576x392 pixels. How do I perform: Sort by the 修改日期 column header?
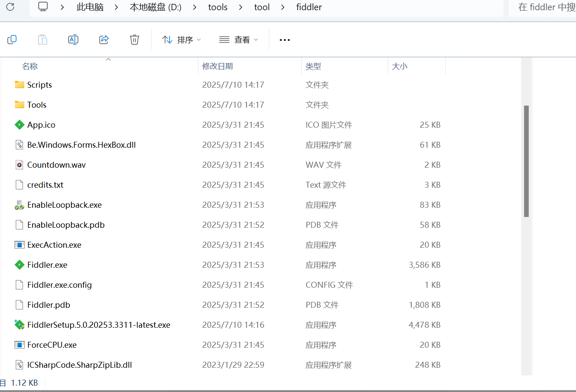[218, 66]
